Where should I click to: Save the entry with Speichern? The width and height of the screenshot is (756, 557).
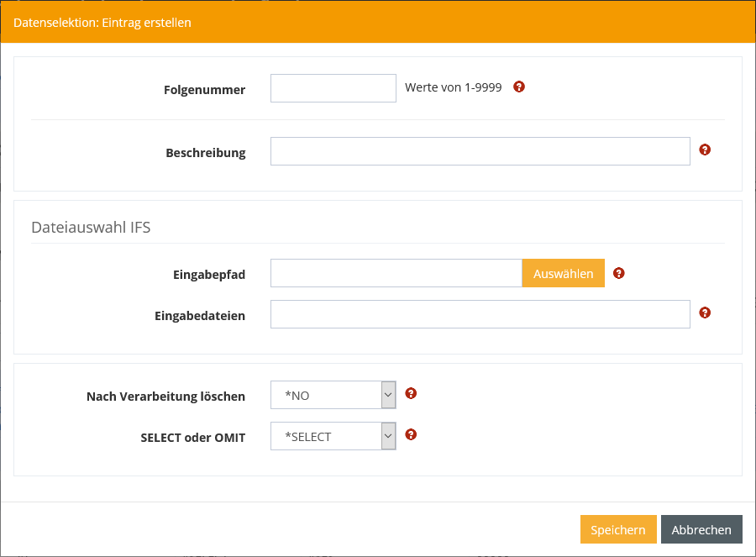617,529
